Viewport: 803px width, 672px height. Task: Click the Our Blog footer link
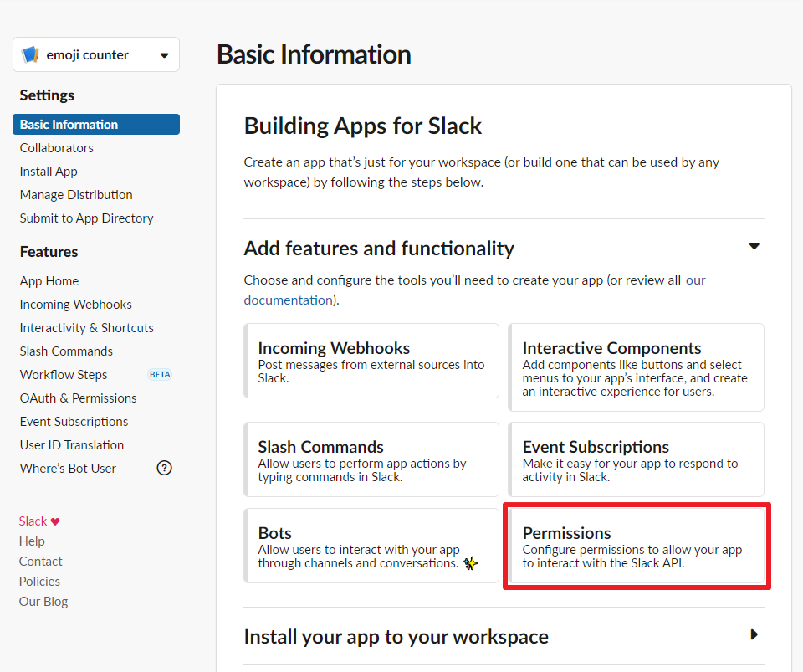(x=43, y=602)
